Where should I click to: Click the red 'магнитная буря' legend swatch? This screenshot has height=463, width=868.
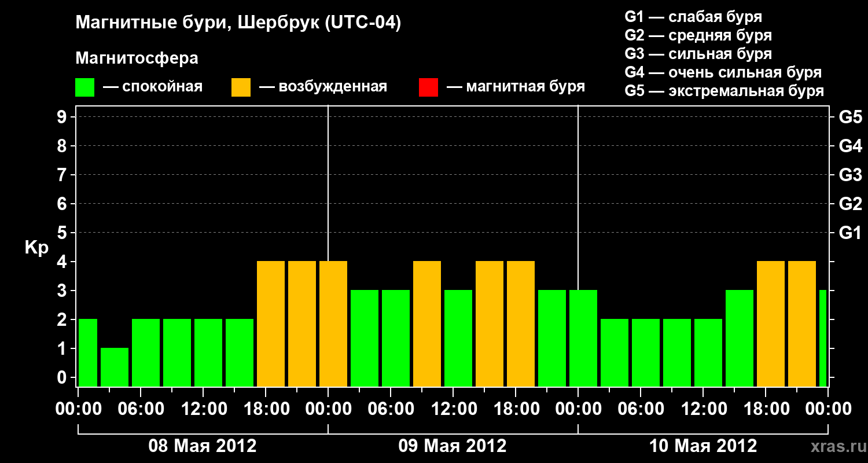(428, 87)
